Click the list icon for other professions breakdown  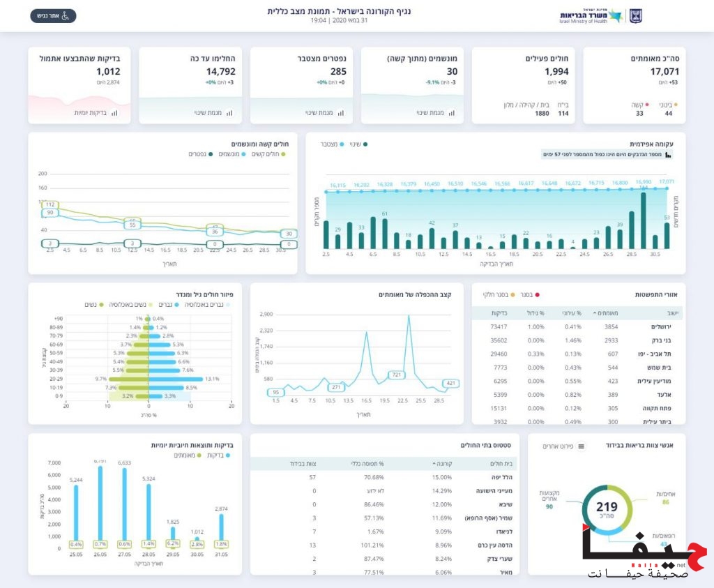tap(582, 446)
